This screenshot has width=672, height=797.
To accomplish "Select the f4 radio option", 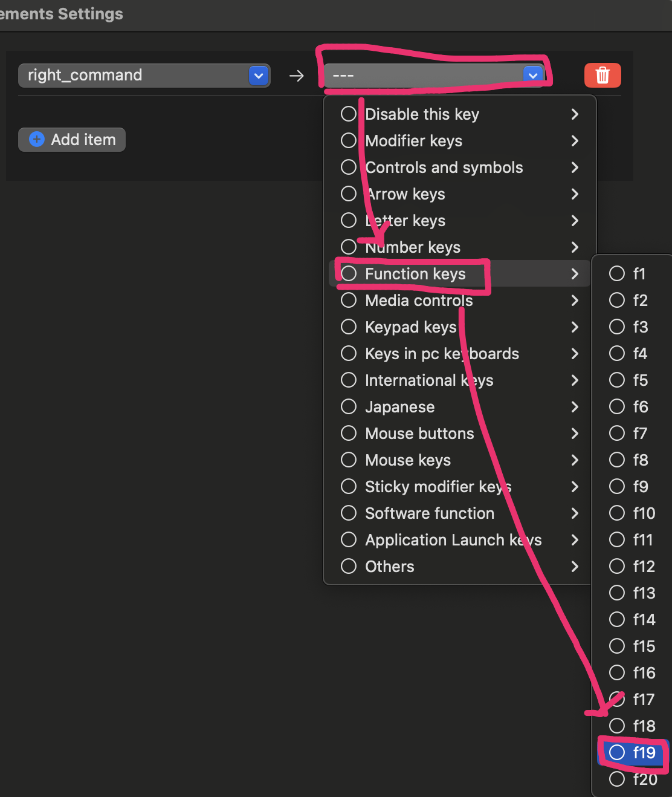I will (x=617, y=354).
